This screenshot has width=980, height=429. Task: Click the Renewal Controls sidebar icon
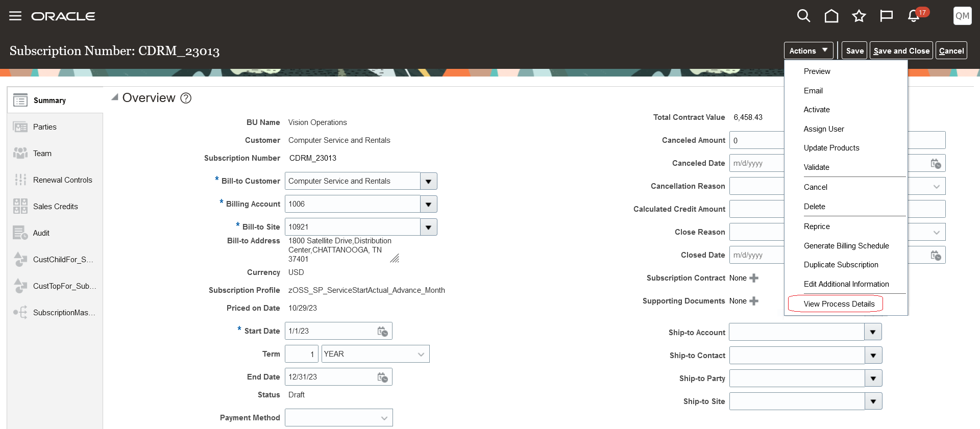[20, 180]
